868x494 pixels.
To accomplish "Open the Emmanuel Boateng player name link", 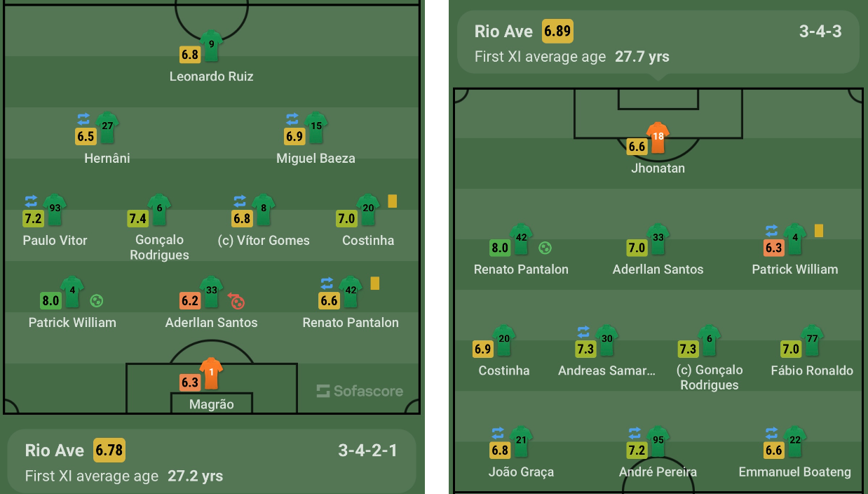I will (795, 472).
